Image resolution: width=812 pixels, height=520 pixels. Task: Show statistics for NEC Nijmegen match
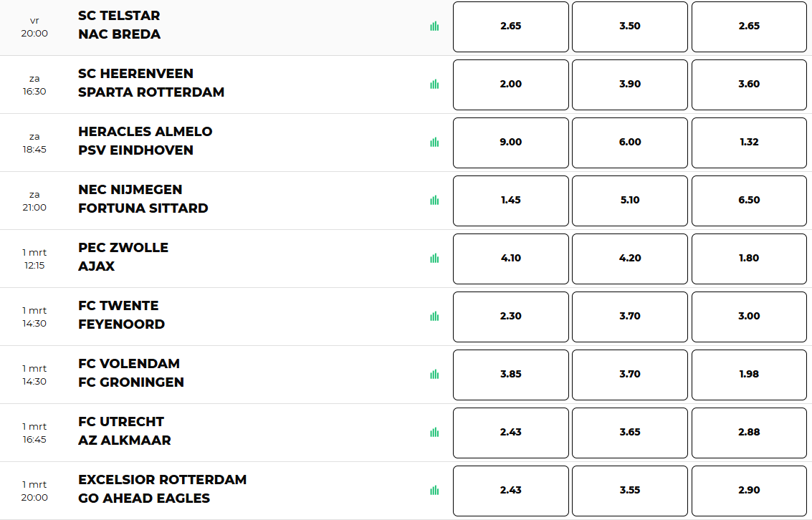coord(434,201)
